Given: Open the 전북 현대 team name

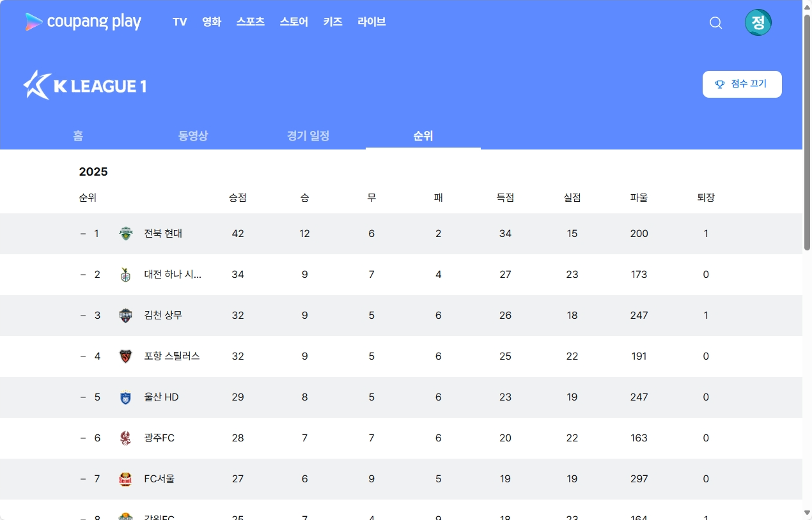Looking at the screenshot, I should pos(163,234).
